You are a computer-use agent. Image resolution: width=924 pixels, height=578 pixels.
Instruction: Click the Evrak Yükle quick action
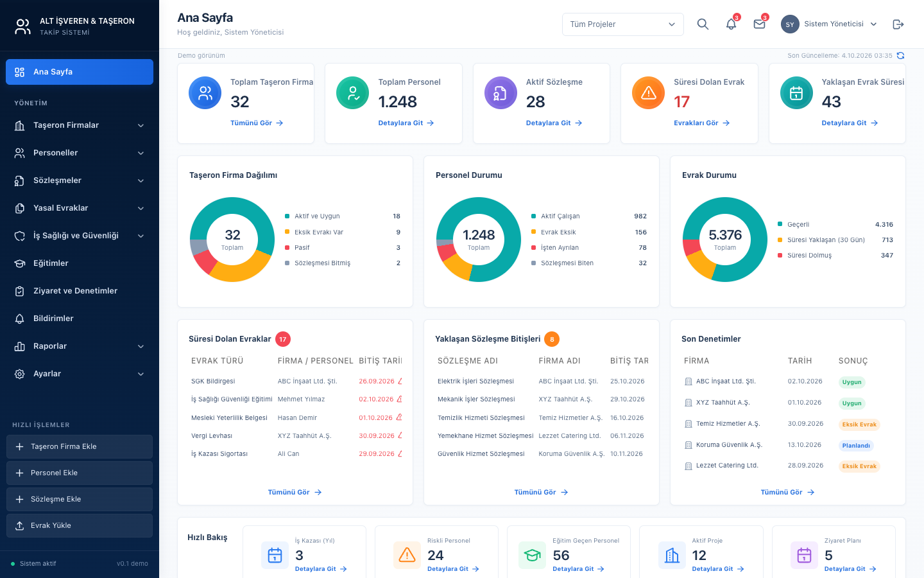pos(80,525)
